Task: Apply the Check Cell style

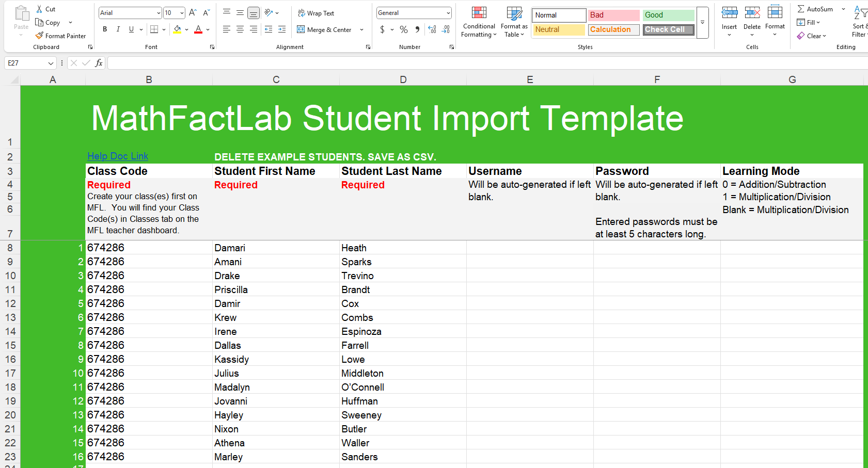Action: 669,29
